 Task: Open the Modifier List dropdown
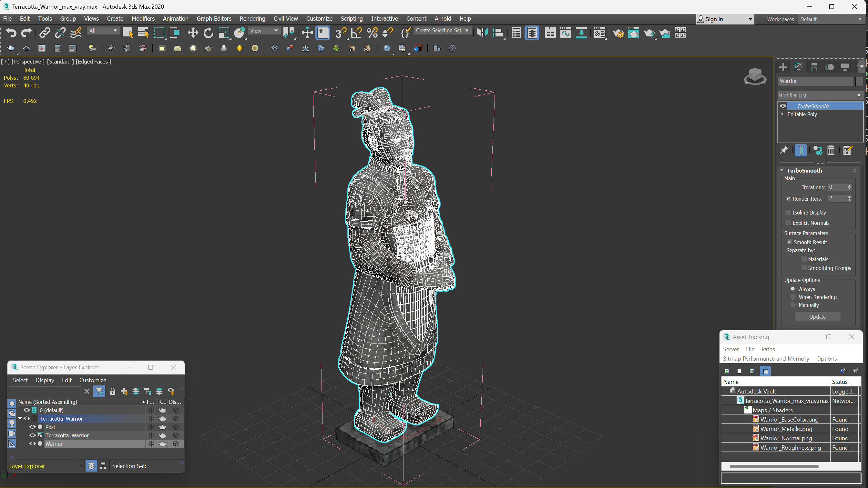click(x=820, y=96)
